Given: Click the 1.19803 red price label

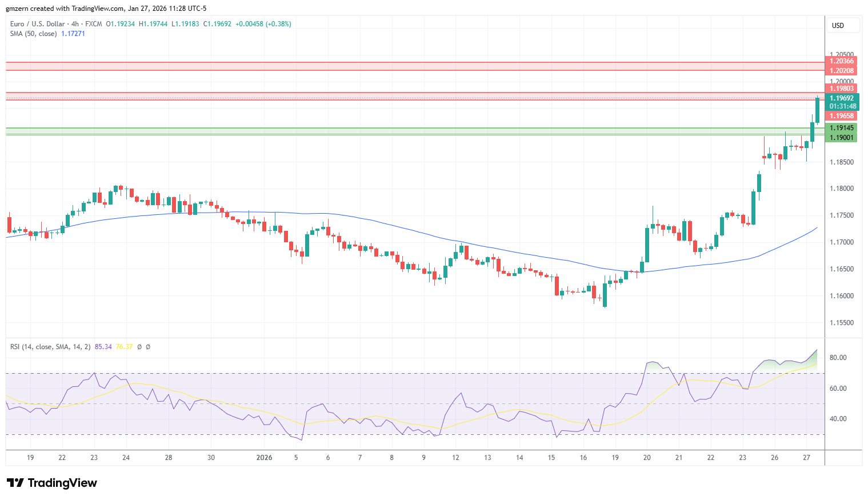Looking at the screenshot, I should (842, 89).
